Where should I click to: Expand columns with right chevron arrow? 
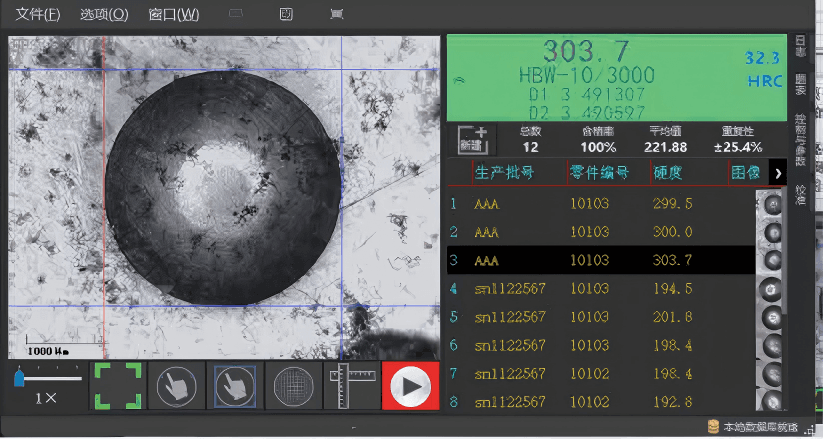(778, 173)
